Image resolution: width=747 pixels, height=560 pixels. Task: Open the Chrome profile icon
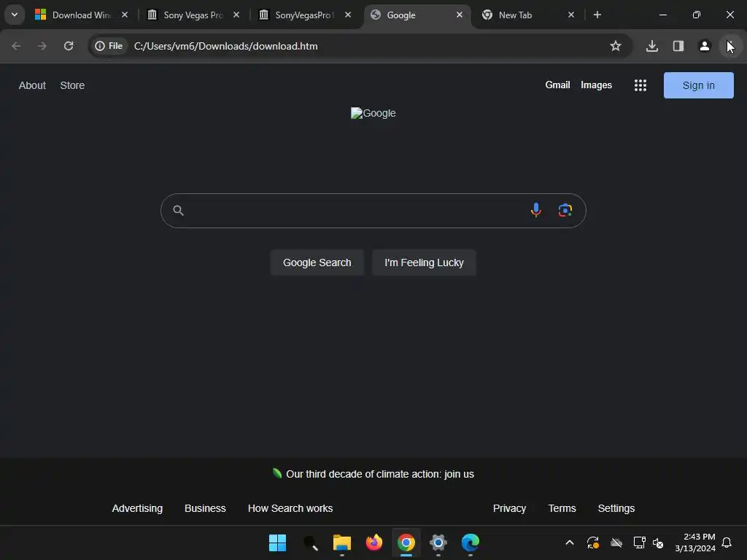pyautogui.click(x=704, y=46)
